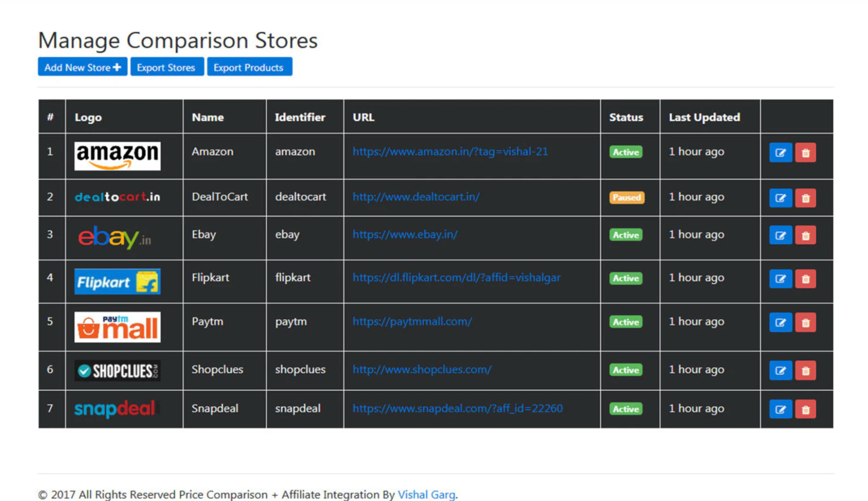Open editor for Snapdeal store
This screenshot has width=868, height=501.
click(780, 409)
